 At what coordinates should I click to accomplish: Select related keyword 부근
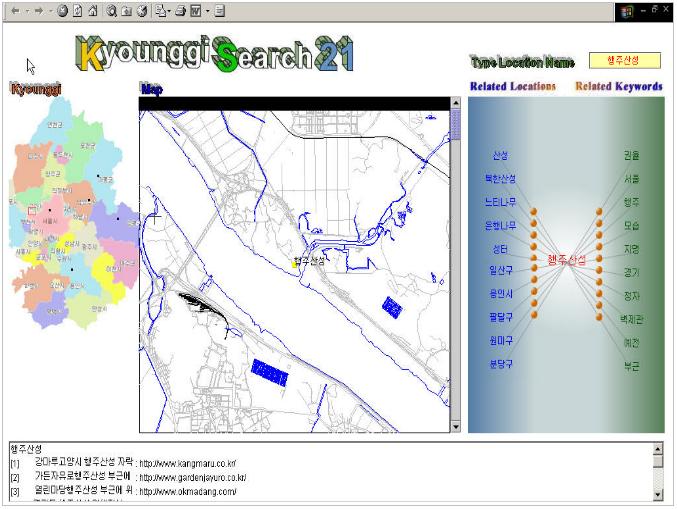point(631,367)
